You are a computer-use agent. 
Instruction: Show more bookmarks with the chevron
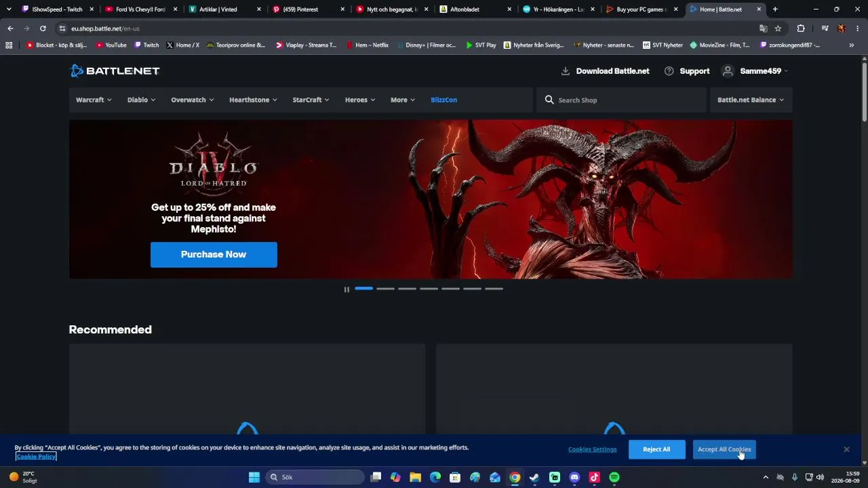tap(851, 45)
